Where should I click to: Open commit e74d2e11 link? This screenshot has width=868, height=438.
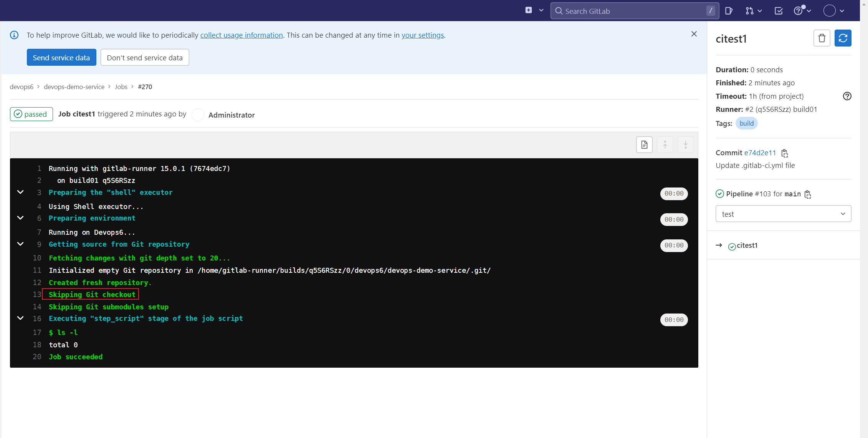tap(760, 153)
